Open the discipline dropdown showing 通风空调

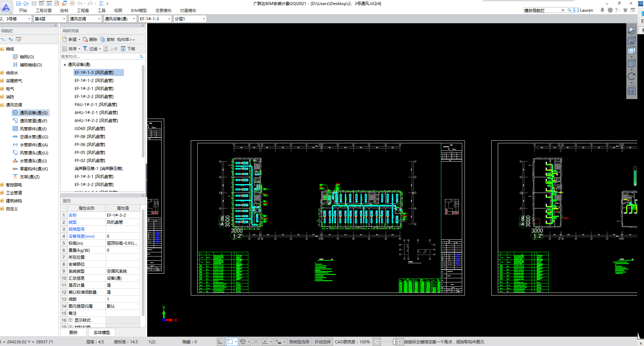click(x=85, y=19)
